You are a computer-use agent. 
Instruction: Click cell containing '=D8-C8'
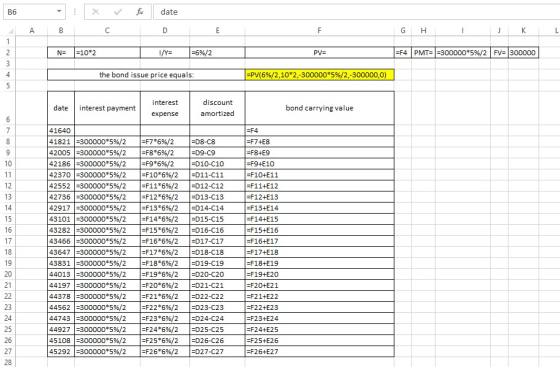click(217, 141)
